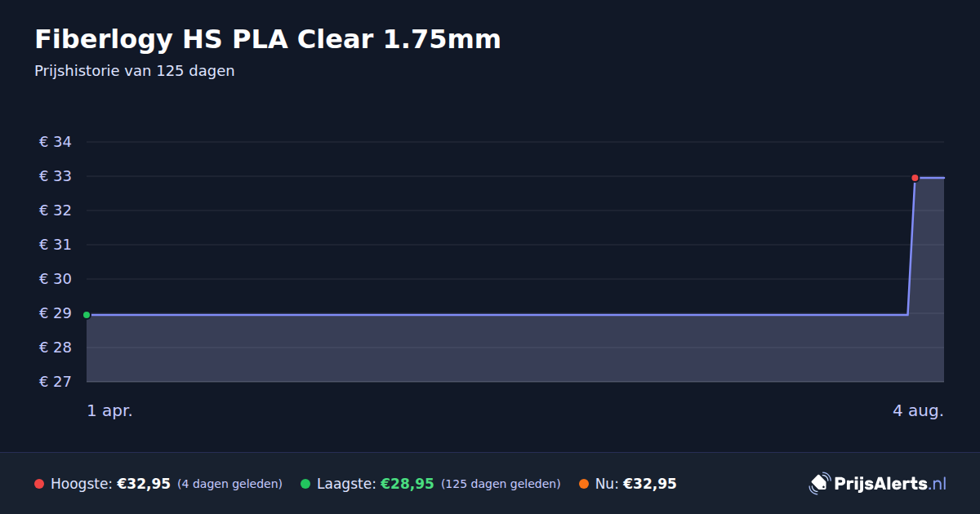The width and height of the screenshot is (980, 514).
Task: Click the € 33 axis label
Action: click(56, 176)
